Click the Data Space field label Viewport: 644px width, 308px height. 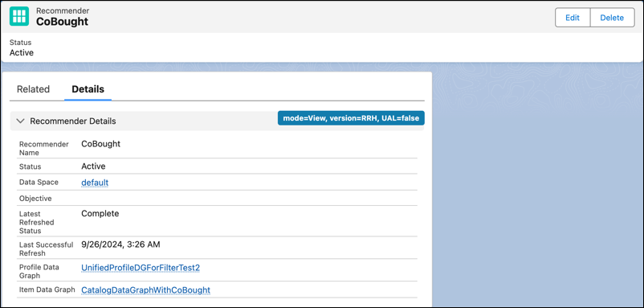point(39,183)
